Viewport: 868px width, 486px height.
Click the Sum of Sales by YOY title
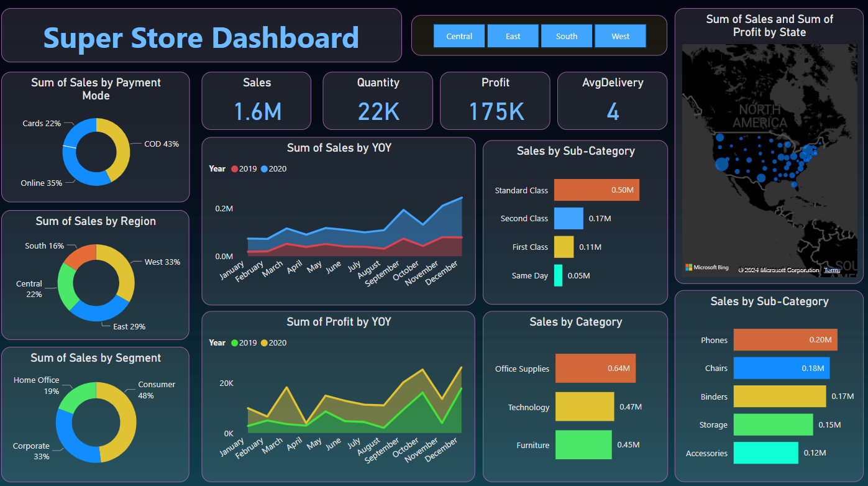pos(339,148)
